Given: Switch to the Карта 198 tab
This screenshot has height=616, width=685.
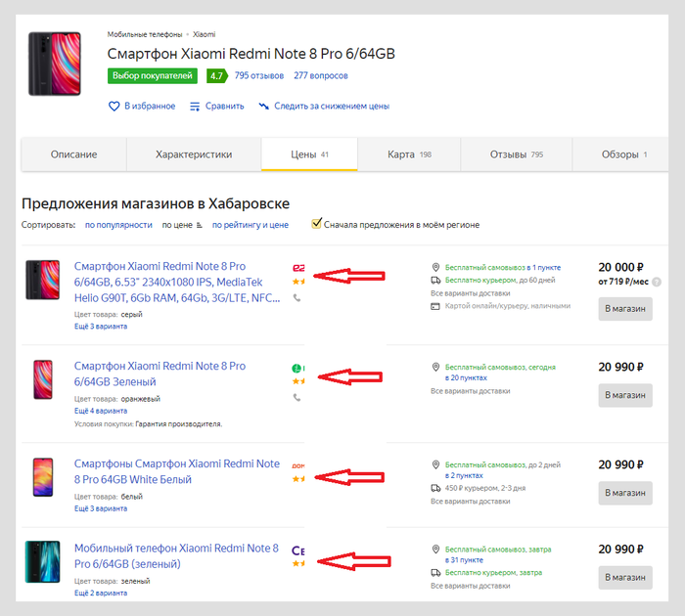Looking at the screenshot, I should [x=409, y=154].
